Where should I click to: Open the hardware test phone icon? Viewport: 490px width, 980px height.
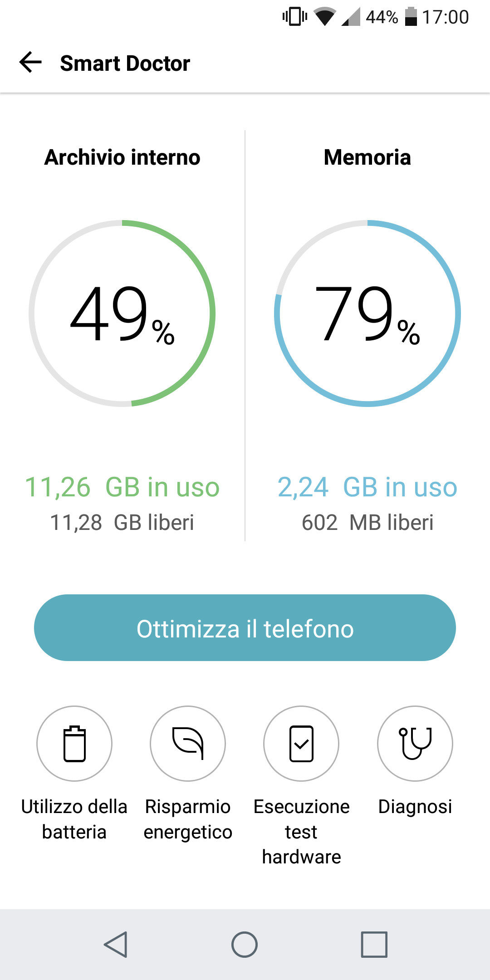click(301, 744)
